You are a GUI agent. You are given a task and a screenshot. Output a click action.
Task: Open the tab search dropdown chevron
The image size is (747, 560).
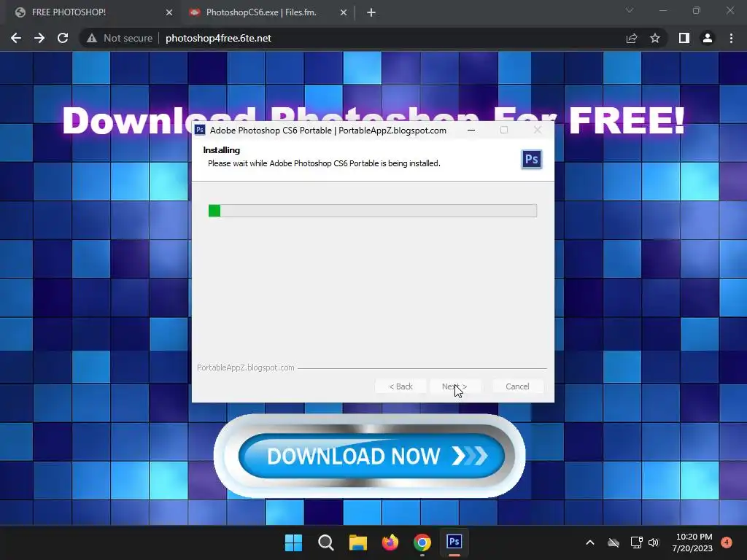[630, 10]
